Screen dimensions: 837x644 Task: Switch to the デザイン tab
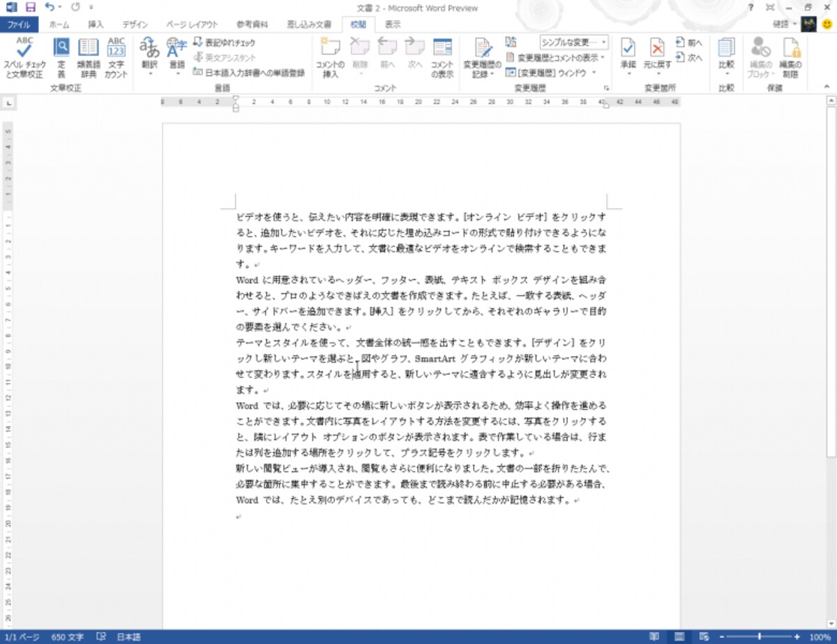(135, 24)
